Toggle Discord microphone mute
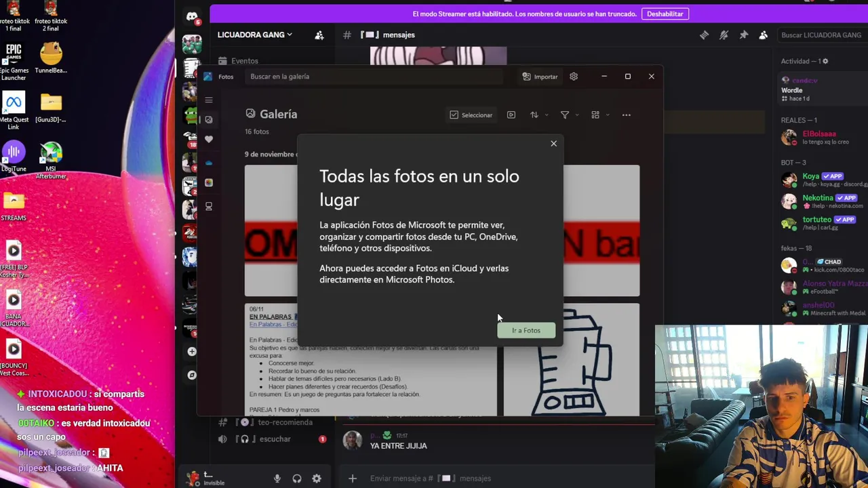The image size is (868, 488). point(277,479)
